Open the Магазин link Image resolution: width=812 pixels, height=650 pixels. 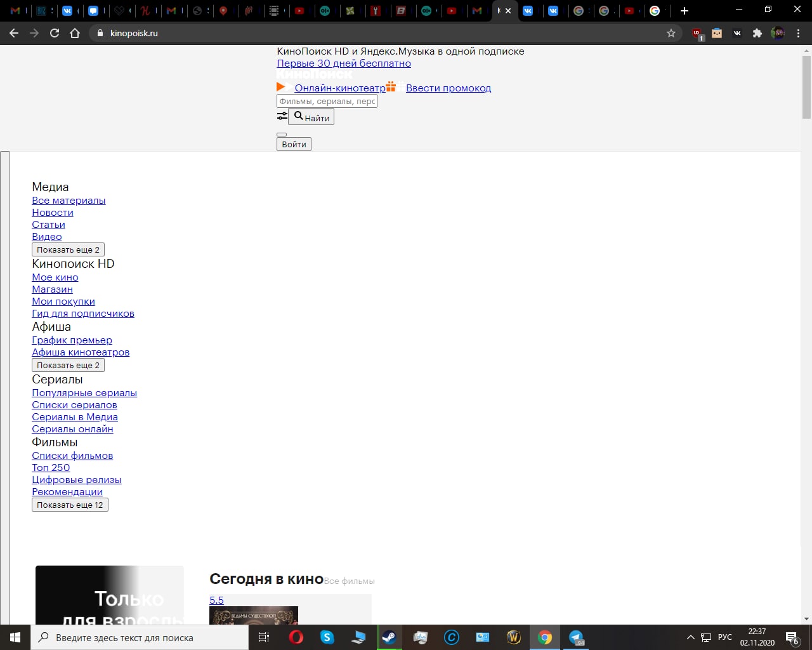52,289
